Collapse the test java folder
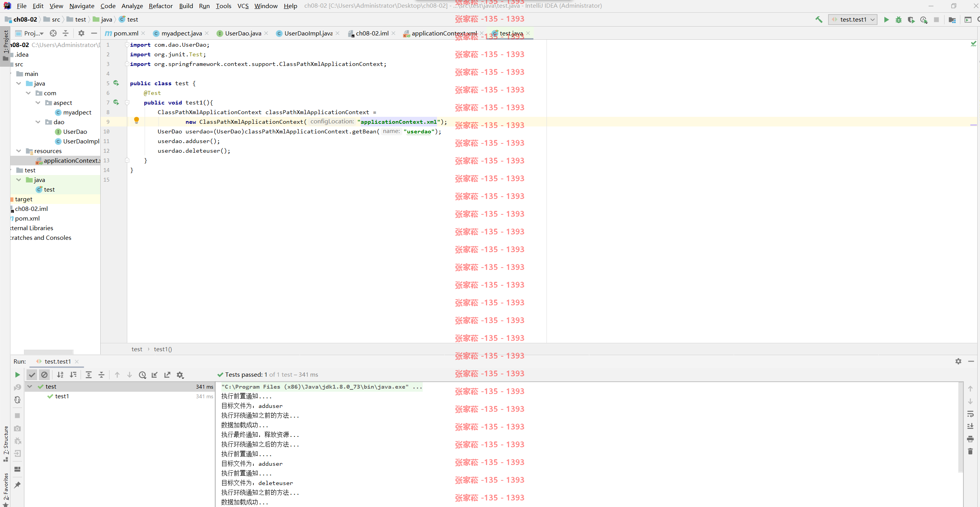The height and width of the screenshot is (507, 980). pyautogui.click(x=19, y=180)
